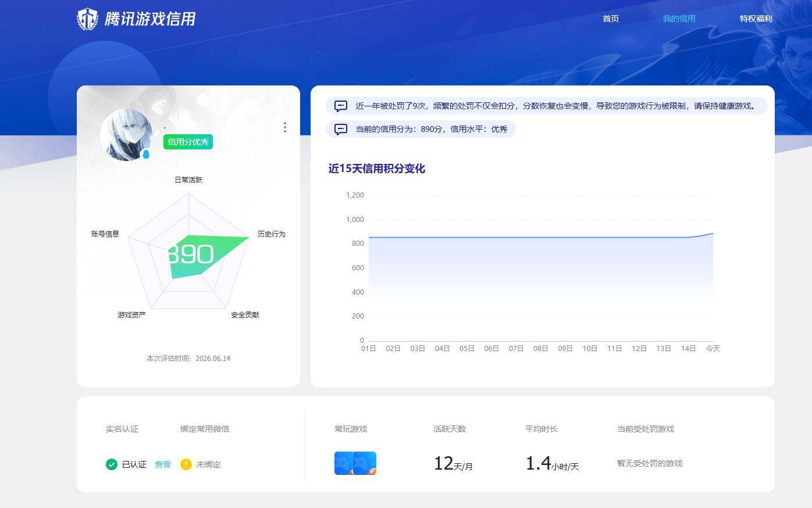Click the 查看 link next to 已认证
The image size is (812, 508).
(x=163, y=464)
